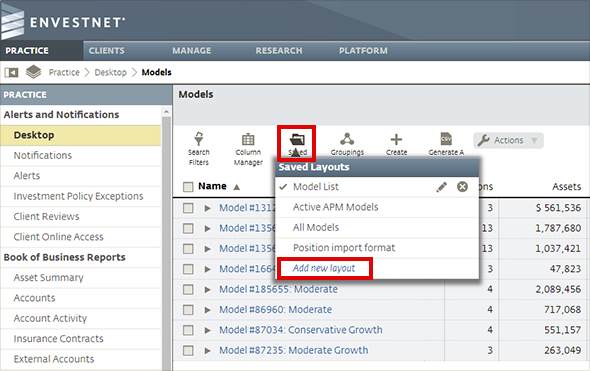The image size is (590, 371).
Task: Go to Practice breadcrumb
Action: pyautogui.click(x=64, y=72)
